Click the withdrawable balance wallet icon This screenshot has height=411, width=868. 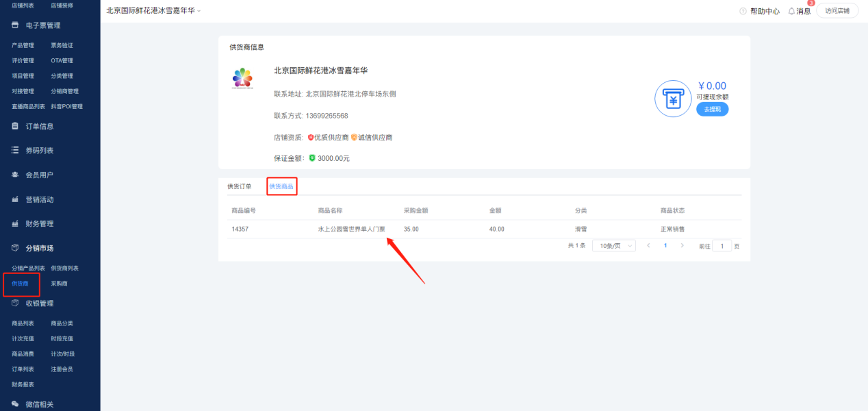[x=674, y=99]
